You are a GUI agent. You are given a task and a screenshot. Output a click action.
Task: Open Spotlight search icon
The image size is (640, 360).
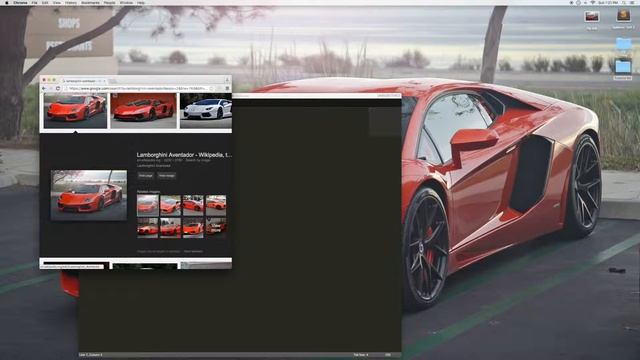624,2
